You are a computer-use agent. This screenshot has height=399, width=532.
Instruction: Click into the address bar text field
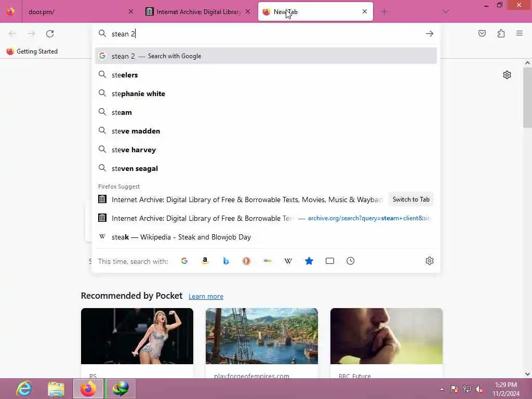click(x=264, y=34)
